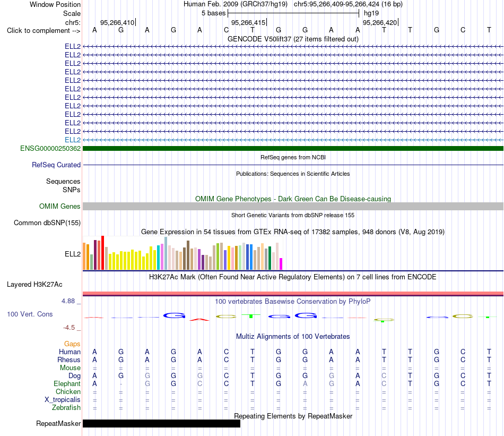This screenshot has height=436, width=504.
Task: Open 'Short Genetic Variants from dbSNP release 155' title
Action: pyautogui.click(x=293, y=215)
